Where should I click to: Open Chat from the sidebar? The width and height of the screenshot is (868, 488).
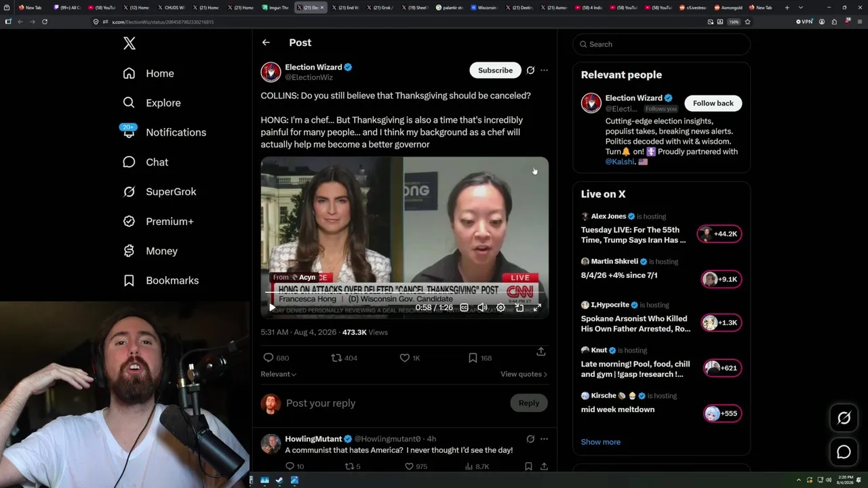click(x=145, y=162)
